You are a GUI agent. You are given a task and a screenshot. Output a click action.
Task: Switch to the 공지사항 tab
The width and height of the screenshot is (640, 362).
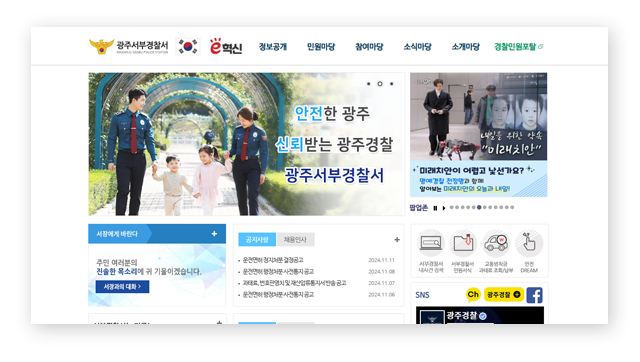[x=257, y=240]
